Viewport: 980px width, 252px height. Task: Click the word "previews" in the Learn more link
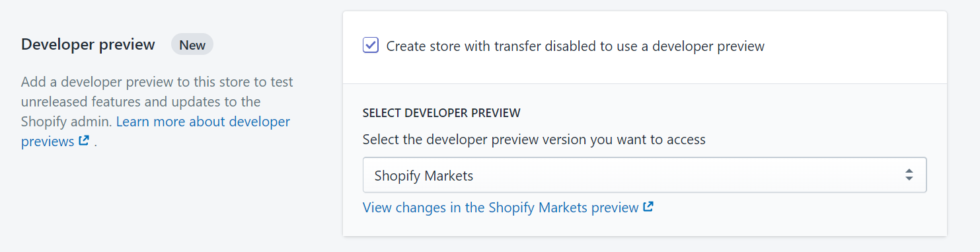(x=48, y=142)
